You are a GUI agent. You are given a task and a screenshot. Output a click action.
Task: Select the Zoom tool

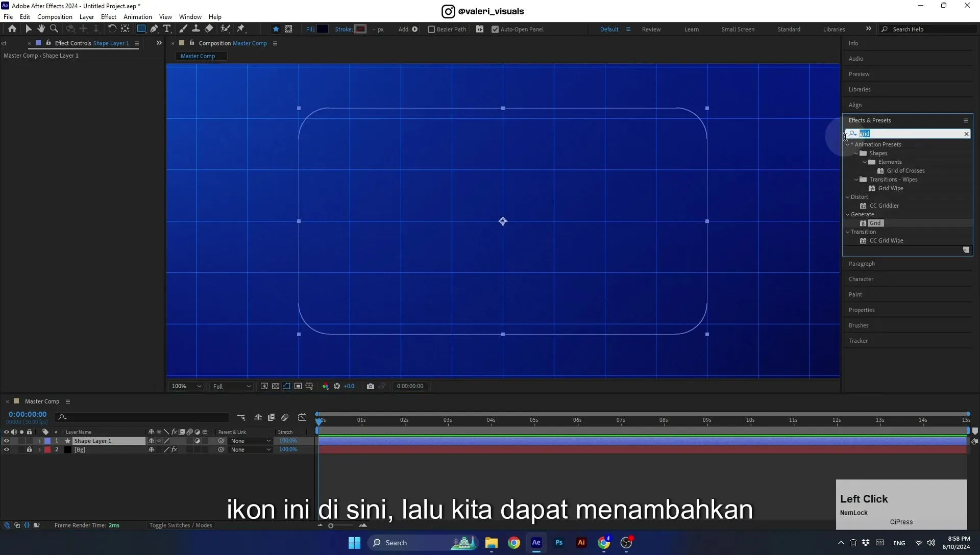coord(54,29)
